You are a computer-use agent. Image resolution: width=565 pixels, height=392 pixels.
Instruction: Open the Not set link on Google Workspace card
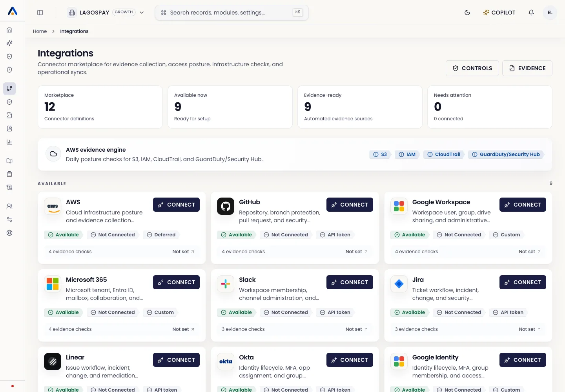click(530, 252)
